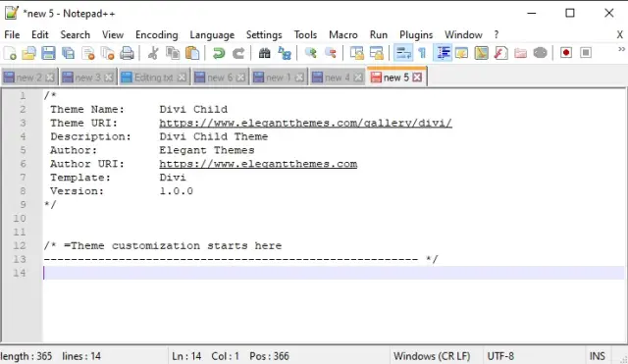Open the Tools menu
628x364 pixels.
tap(305, 35)
